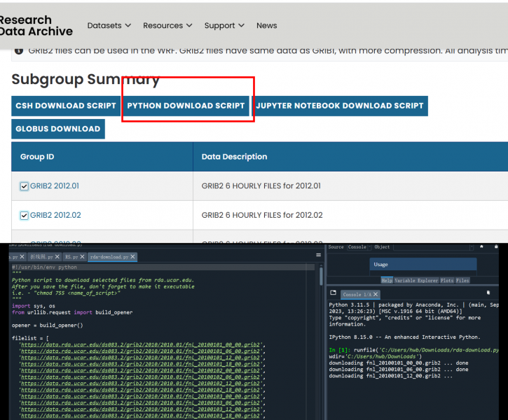Toggle the GRIB2 2012.02 checkbox

(25, 216)
